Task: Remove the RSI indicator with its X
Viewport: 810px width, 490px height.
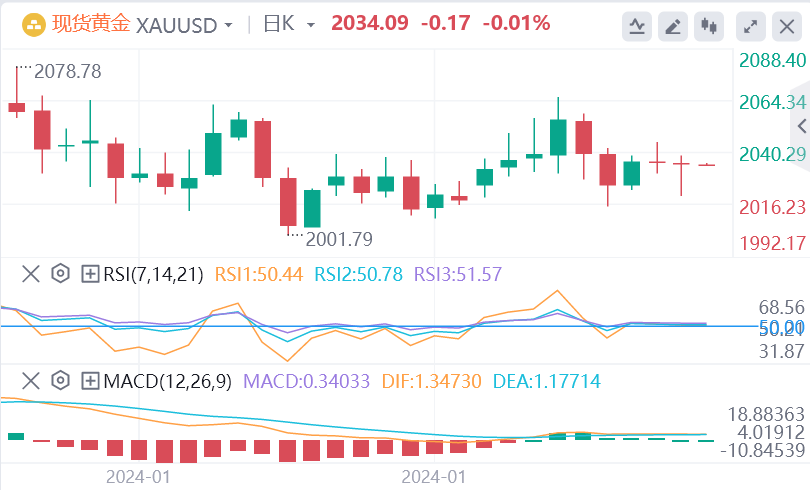Action: coord(31,274)
